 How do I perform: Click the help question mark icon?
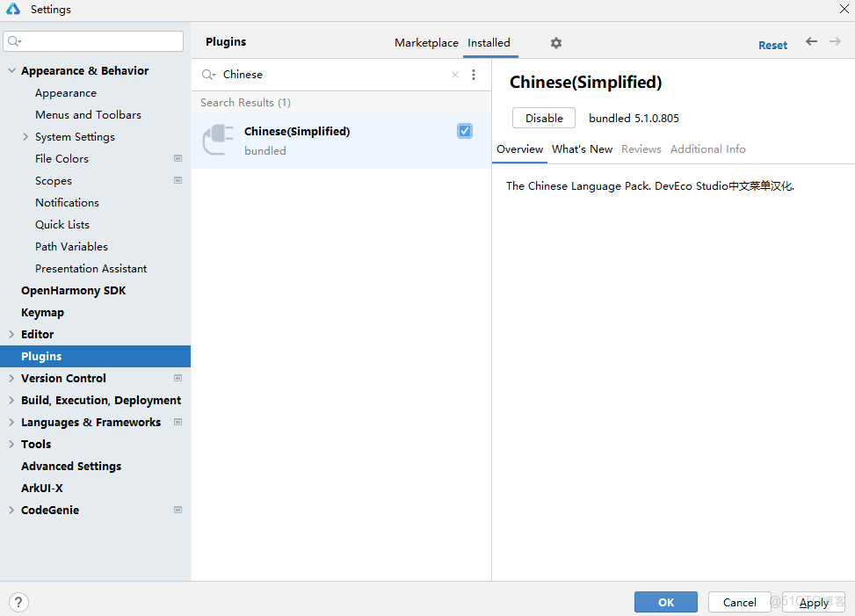(18, 602)
